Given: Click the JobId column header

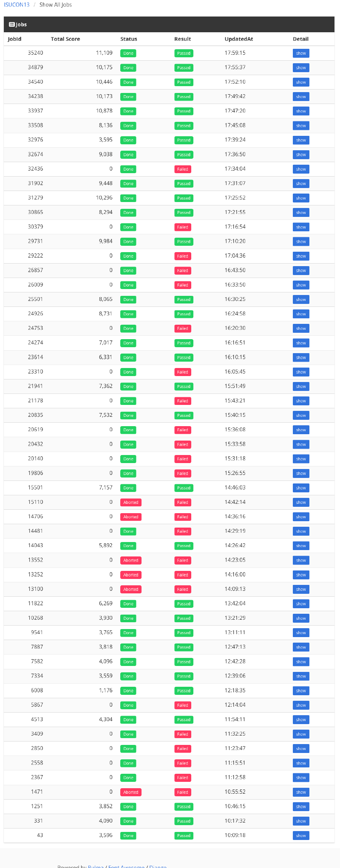Looking at the screenshot, I should (x=14, y=39).
